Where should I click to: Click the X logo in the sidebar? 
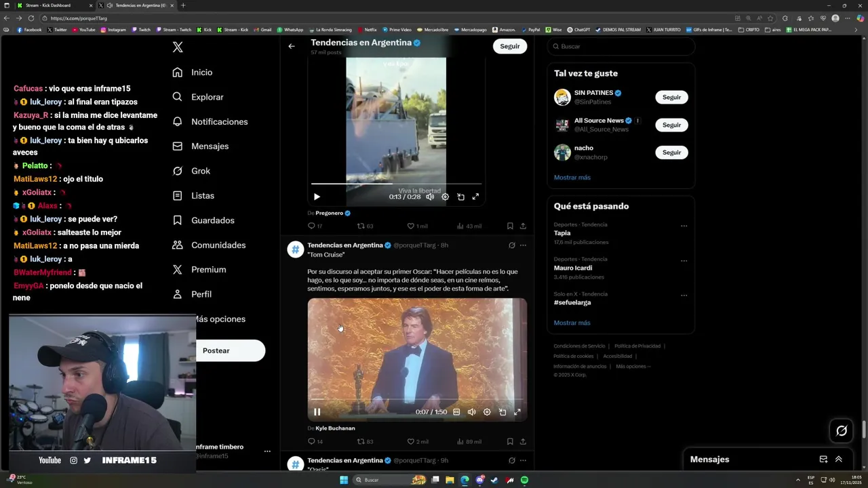[178, 47]
